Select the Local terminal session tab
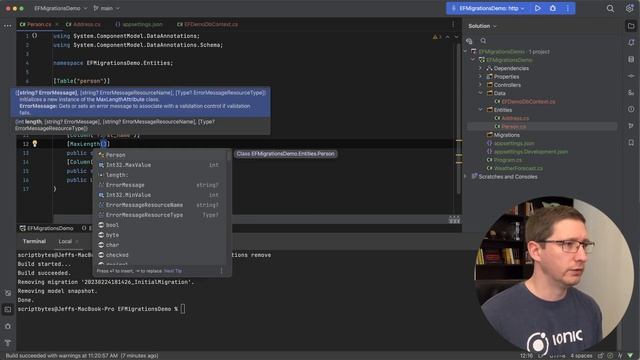640x360 pixels. [65, 241]
